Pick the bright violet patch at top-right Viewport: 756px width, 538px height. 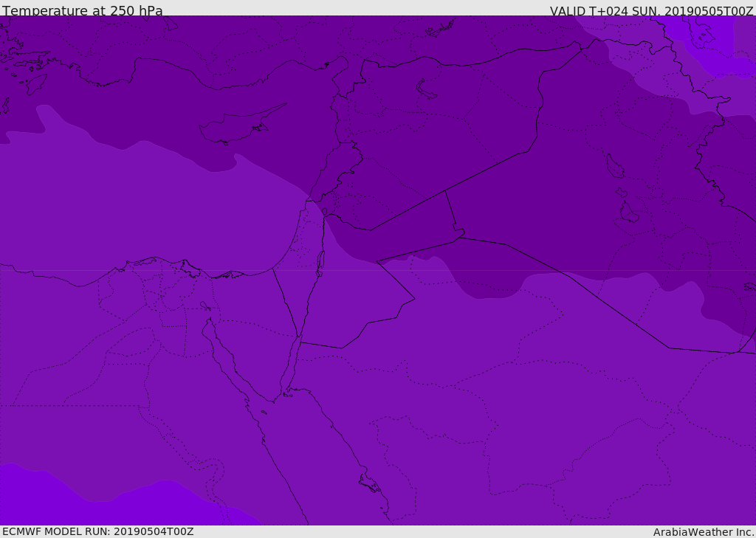[x=709, y=37]
